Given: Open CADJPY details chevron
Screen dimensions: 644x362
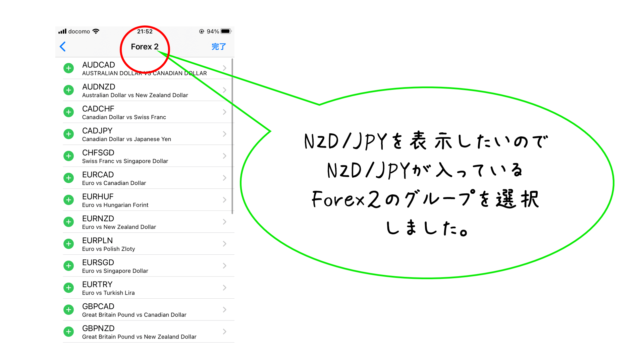Looking at the screenshot, I should 225,134.
